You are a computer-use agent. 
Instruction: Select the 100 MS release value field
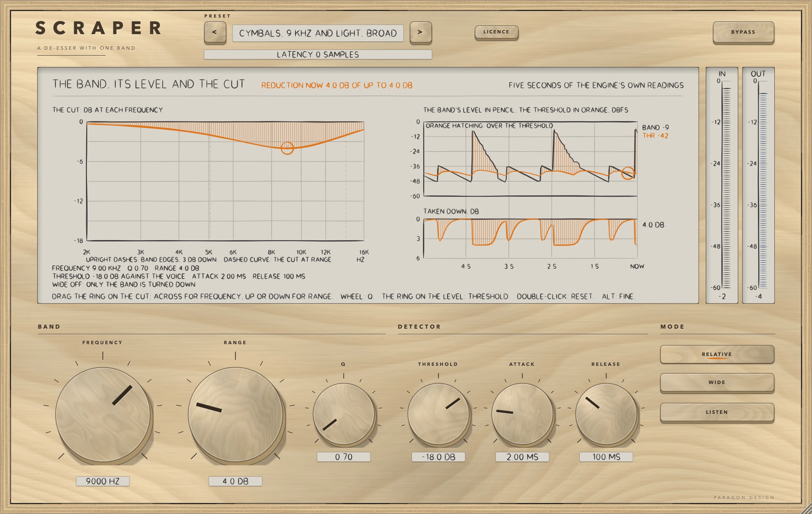coord(606,457)
